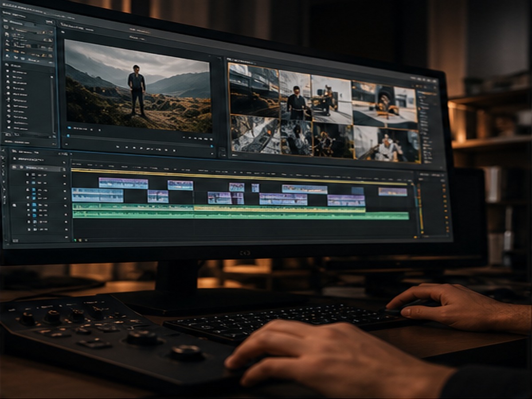The height and width of the screenshot is (399, 532).
Task: Select first long blue clip on second video track
Action: [x=98, y=195]
